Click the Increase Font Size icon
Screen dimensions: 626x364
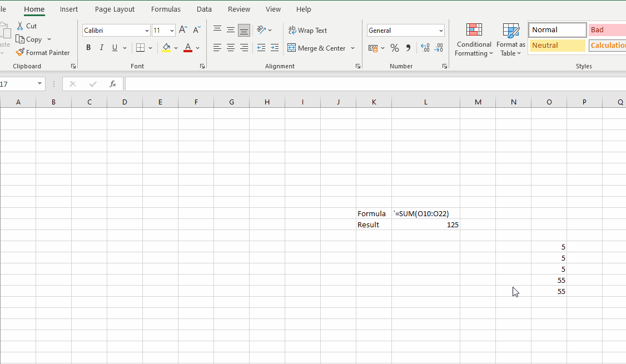click(x=183, y=31)
